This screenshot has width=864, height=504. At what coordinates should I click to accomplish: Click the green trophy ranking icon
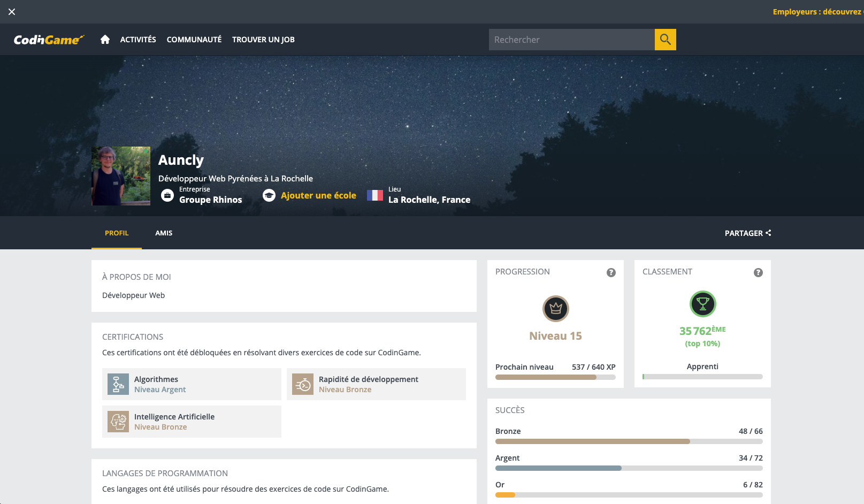tap(702, 304)
